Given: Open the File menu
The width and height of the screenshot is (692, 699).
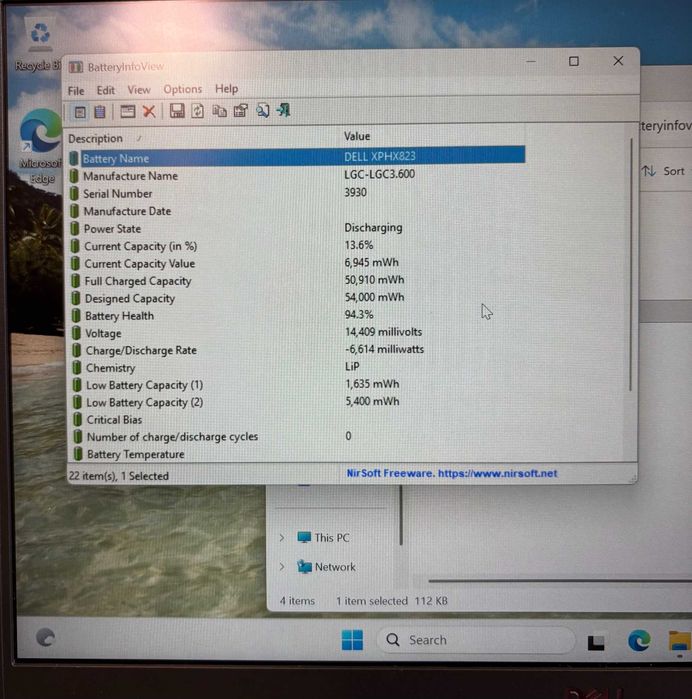Looking at the screenshot, I should tap(76, 91).
